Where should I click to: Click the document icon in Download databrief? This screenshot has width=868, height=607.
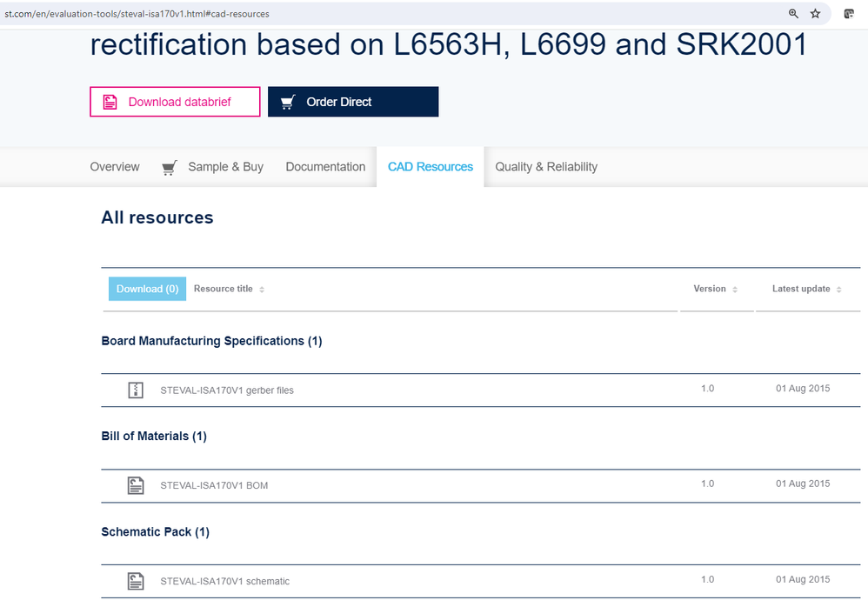(x=110, y=102)
